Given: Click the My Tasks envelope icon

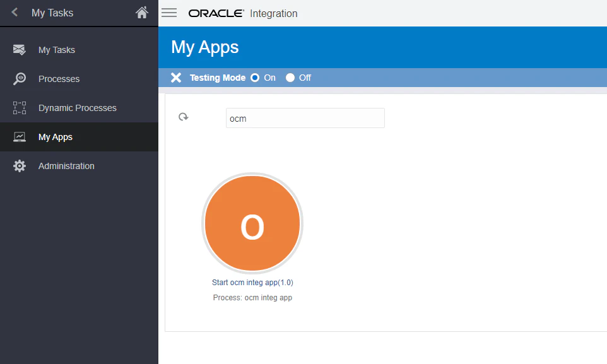Looking at the screenshot, I should (x=20, y=50).
